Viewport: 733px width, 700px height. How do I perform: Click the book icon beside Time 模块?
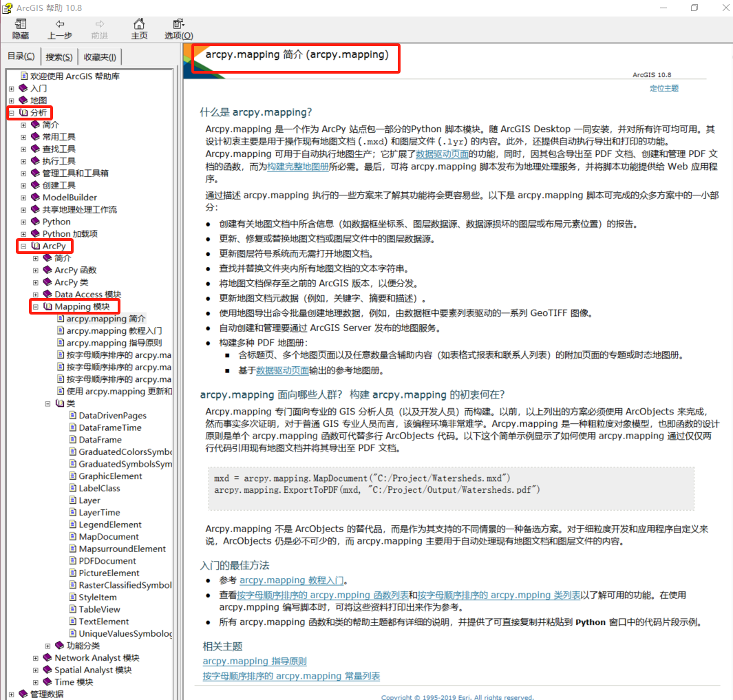[47, 682]
